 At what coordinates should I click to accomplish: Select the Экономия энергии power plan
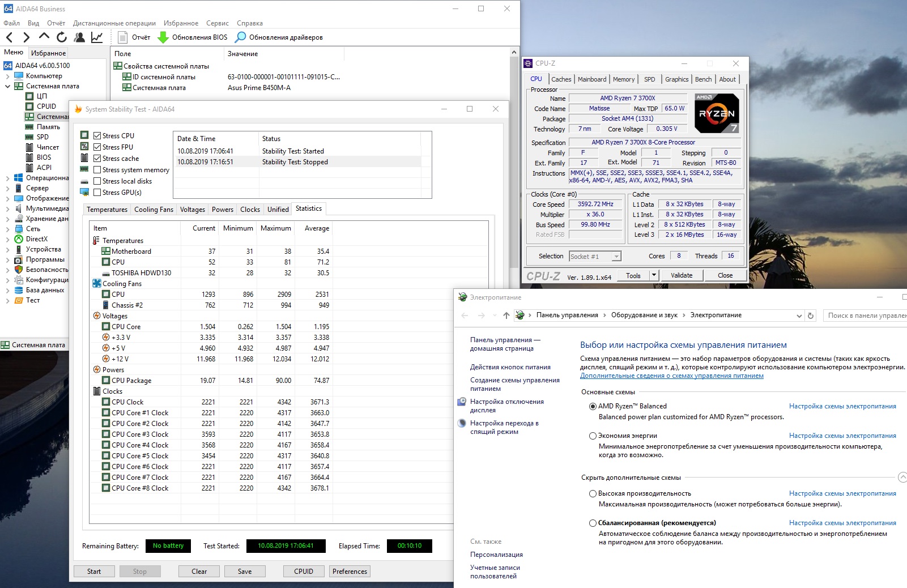(x=593, y=436)
